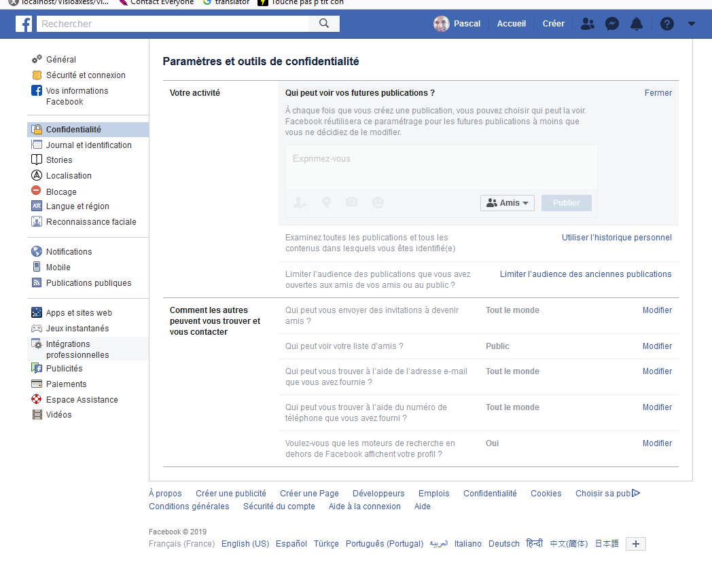
Task: Click the Journal et identification icon
Action: tap(37, 145)
